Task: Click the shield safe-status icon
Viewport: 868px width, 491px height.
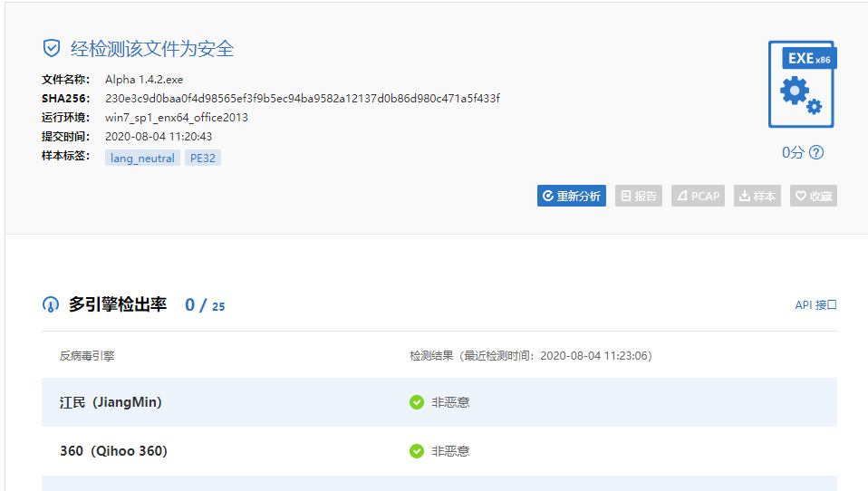Action: click(52, 49)
